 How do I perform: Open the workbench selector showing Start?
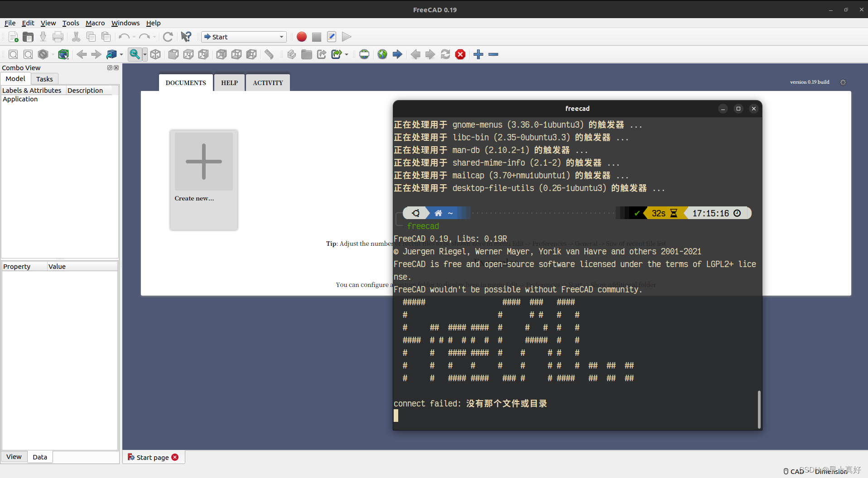(x=243, y=37)
